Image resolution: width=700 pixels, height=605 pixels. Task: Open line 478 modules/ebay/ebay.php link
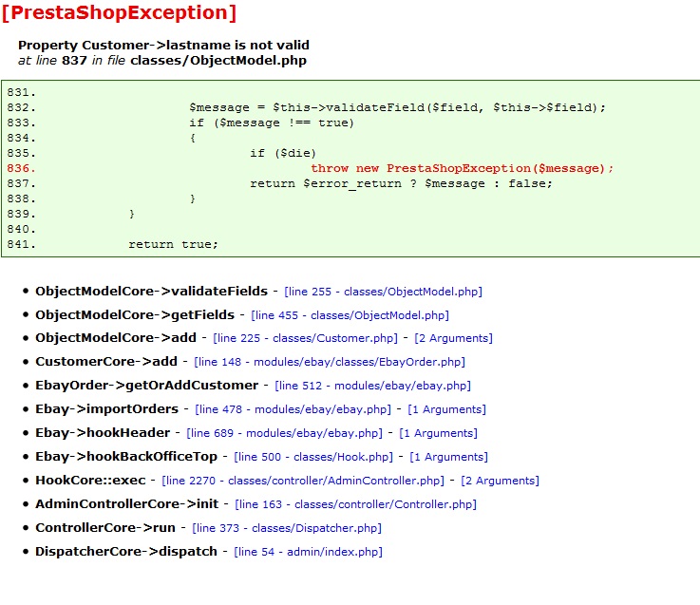pyautogui.click(x=293, y=409)
